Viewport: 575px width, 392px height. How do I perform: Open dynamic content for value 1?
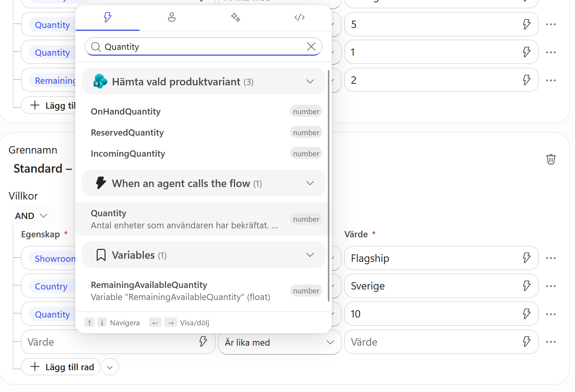pos(527,52)
